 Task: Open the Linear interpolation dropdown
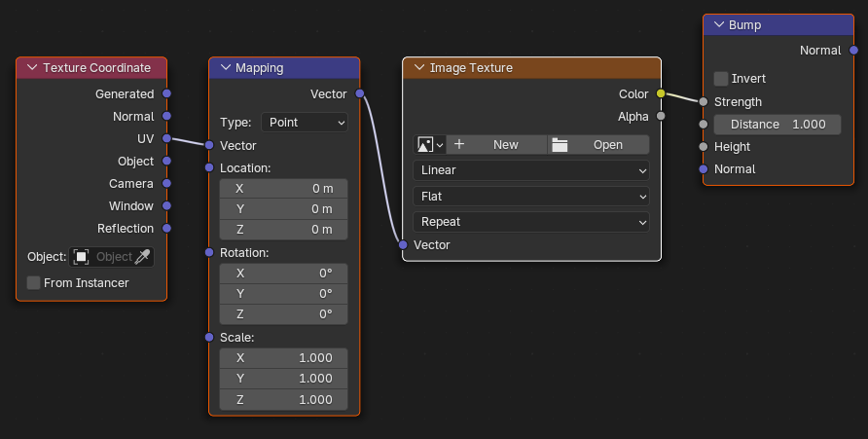[531, 170]
